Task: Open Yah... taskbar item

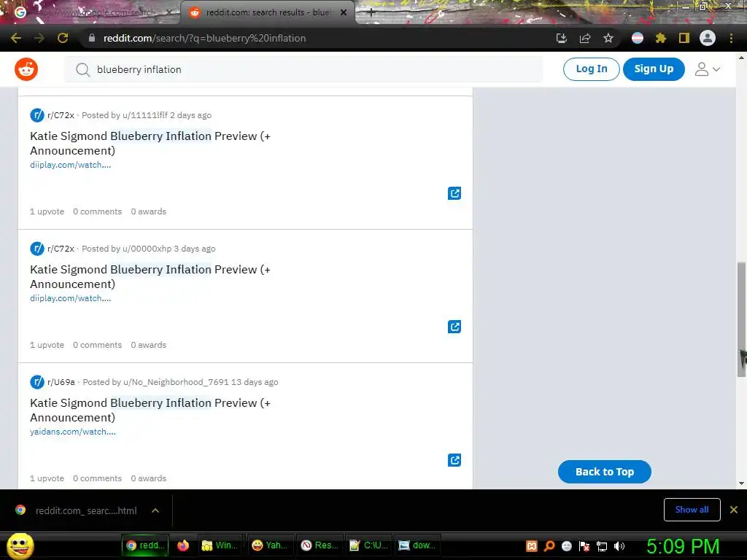Action: click(270, 545)
